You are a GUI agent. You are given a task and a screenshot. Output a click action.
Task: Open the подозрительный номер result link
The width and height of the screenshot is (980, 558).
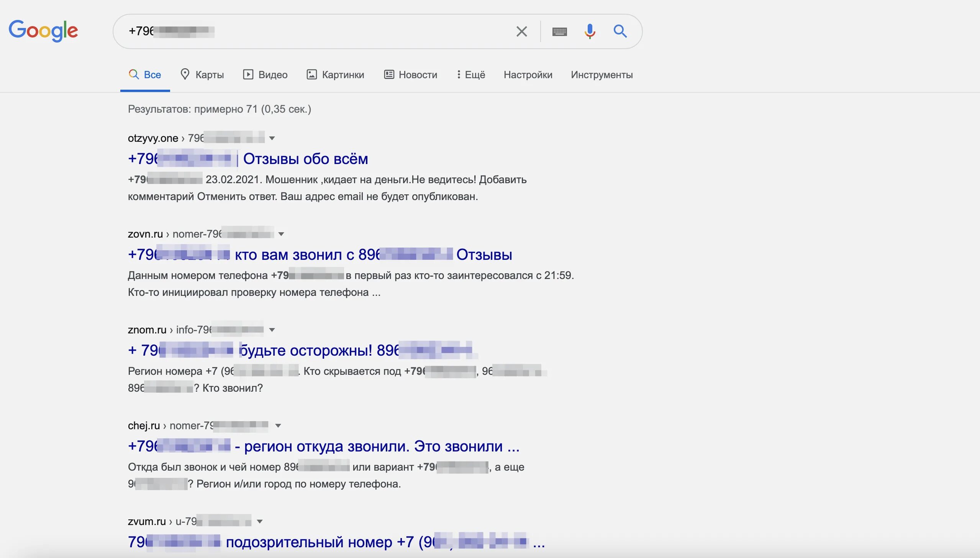336,542
